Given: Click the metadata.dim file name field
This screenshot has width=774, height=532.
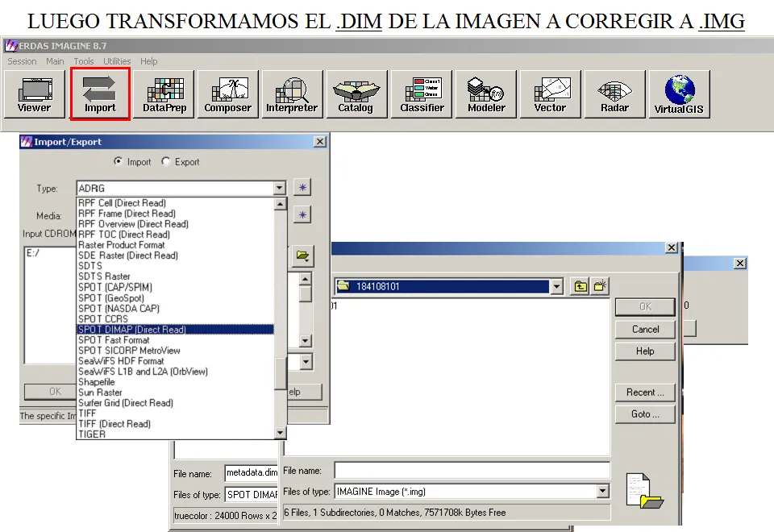Looking at the screenshot, I should [252, 473].
